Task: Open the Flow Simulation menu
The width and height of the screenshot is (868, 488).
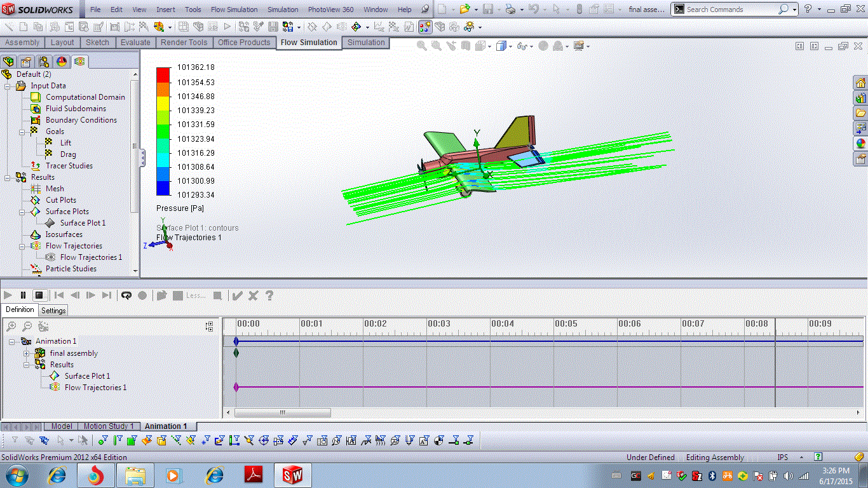Action: [234, 10]
